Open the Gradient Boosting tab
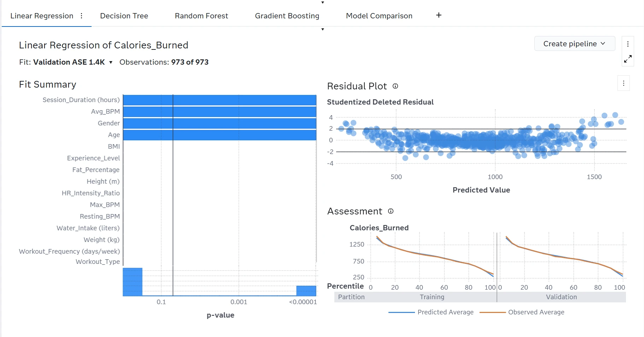Image resolution: width=644 pixels, height=337 pixels. [x=287, y=16]
